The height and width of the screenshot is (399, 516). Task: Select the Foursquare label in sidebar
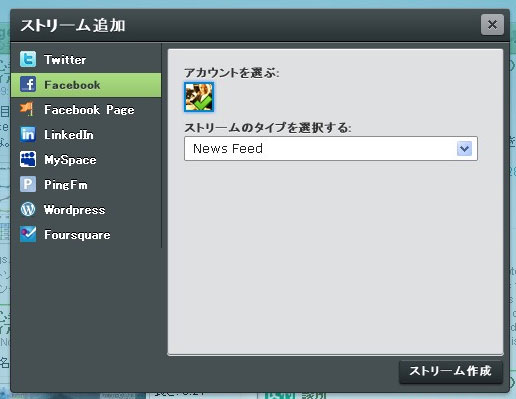[77, 235]
